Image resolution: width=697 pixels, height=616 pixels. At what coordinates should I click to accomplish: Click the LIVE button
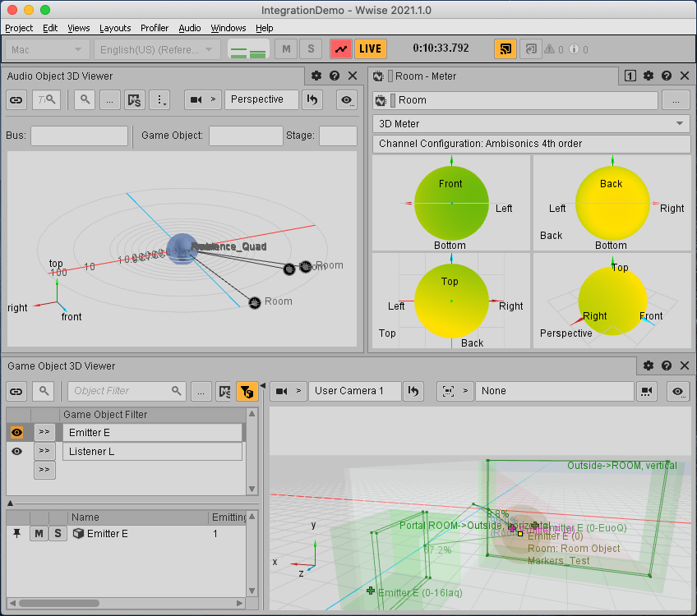tap(371, 48)
